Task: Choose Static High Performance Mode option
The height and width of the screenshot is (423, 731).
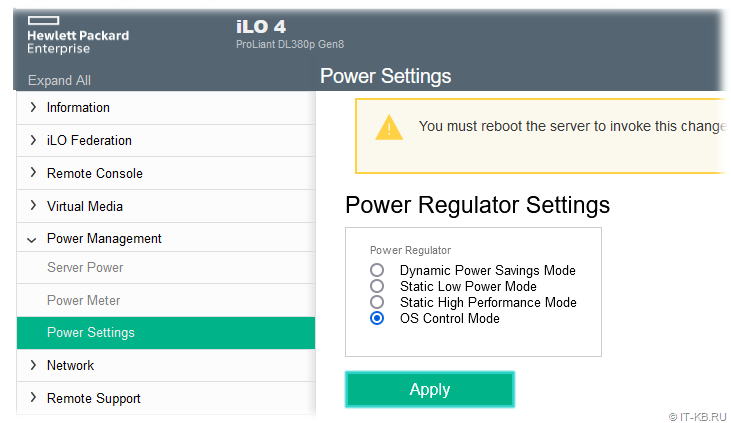Action: [377, 302]
